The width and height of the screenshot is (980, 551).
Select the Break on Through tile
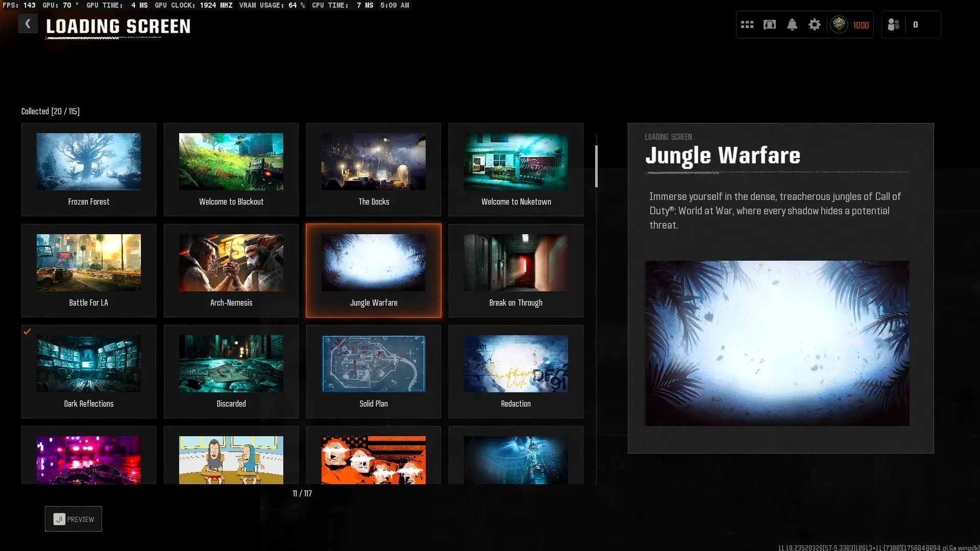516,270
